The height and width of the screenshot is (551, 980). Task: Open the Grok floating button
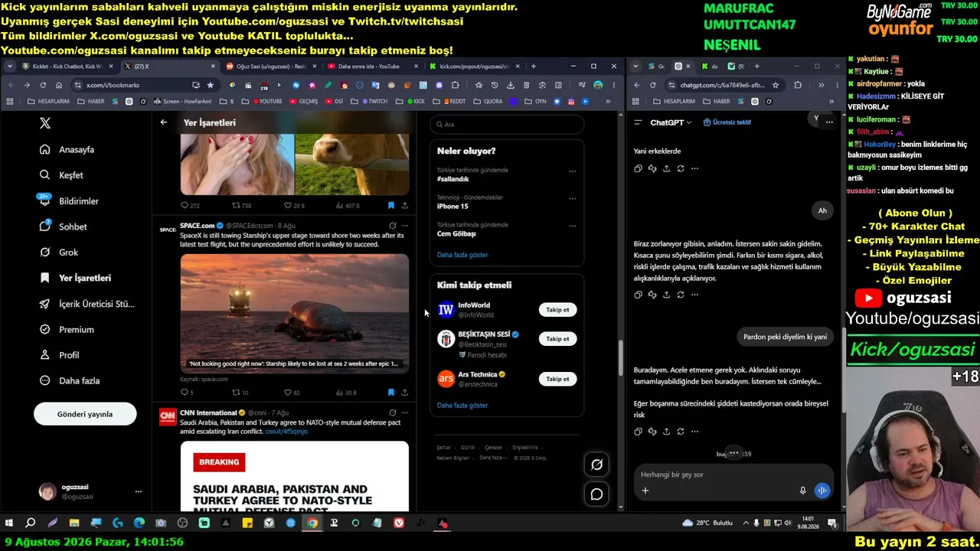(x=596, y=464)
